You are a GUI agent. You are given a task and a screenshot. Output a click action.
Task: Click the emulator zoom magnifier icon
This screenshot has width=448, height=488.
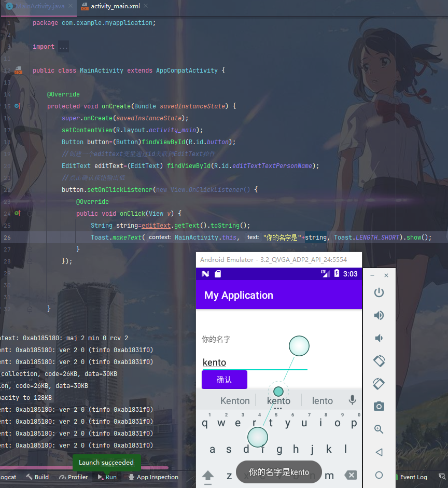(379, 429)
